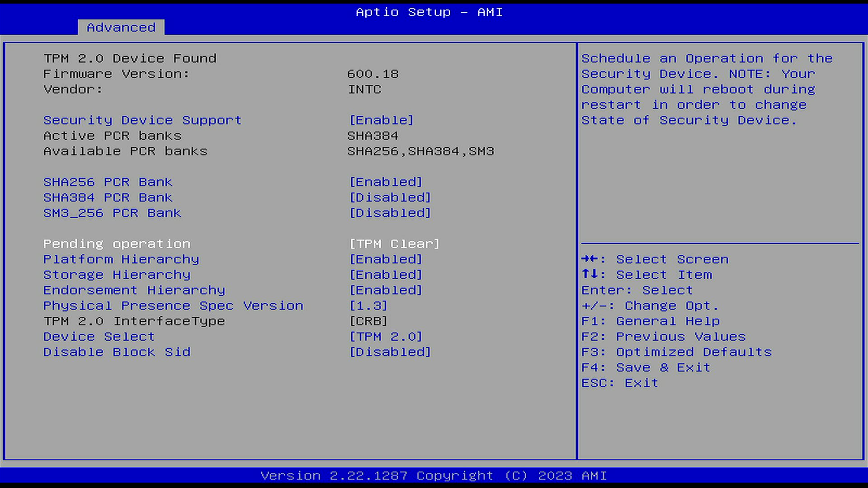Viewport: 868px width, 488px height.
Task: Click the Aptio Setup - AMI title
Action: 429,12
